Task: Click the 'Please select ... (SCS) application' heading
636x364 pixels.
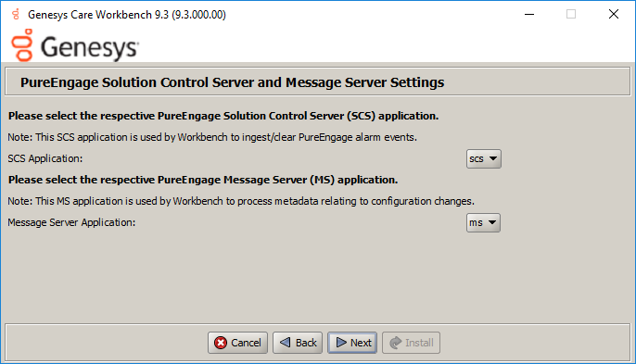Action: tap(223, 116)
